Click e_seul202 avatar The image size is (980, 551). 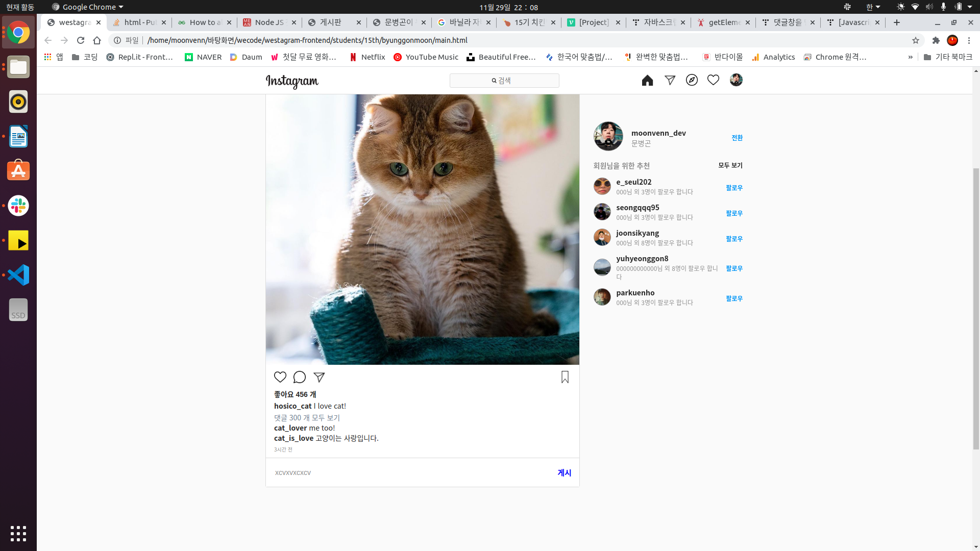tap(602, 186)
